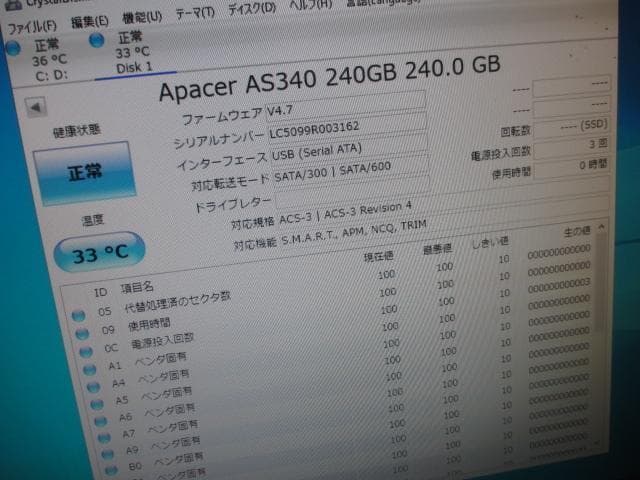640x480 pixels.
Task: Open the ディスク(D) menu
Action: [x=252, y=9]
